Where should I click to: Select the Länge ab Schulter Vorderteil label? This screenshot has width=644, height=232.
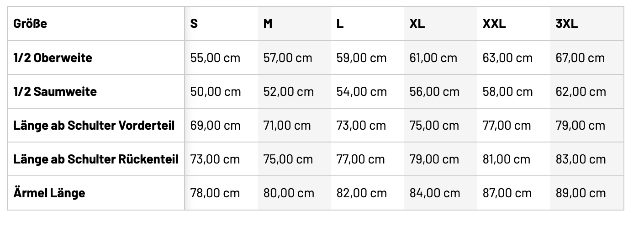click(94, 126)
